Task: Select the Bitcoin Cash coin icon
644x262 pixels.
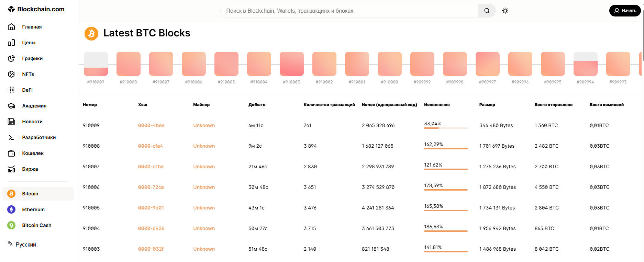Action: (11, 225)
